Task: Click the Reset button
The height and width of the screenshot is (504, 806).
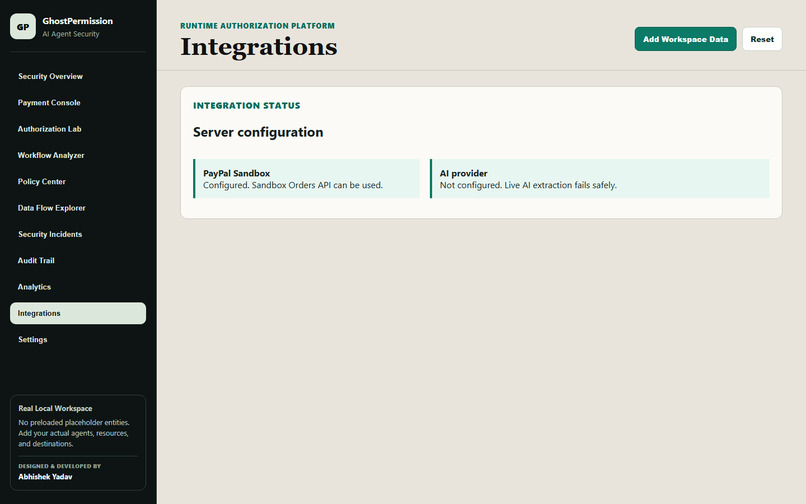Action: (x=762, y=39)
